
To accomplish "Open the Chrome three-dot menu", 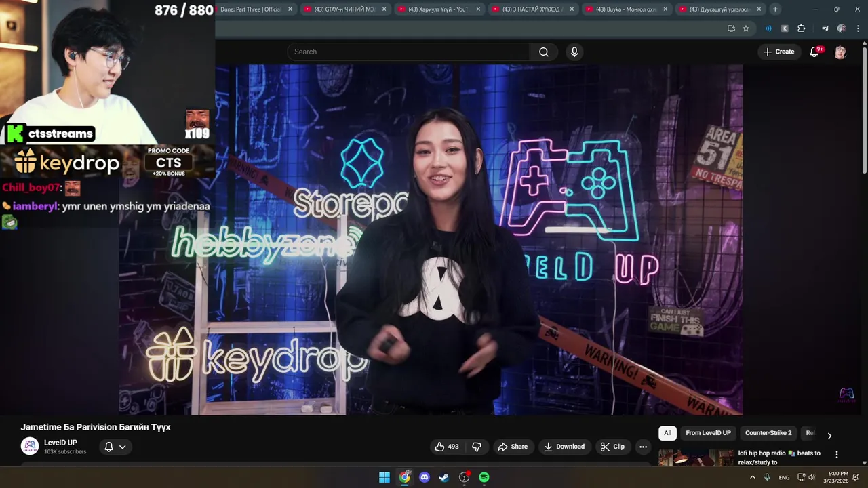I will (856, 28).
